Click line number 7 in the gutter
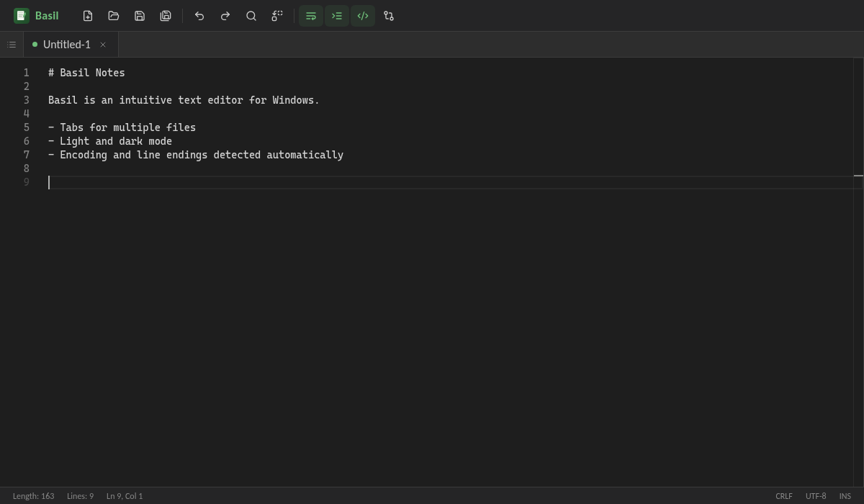This screenshot has width=864, height=504. point(27,155)
